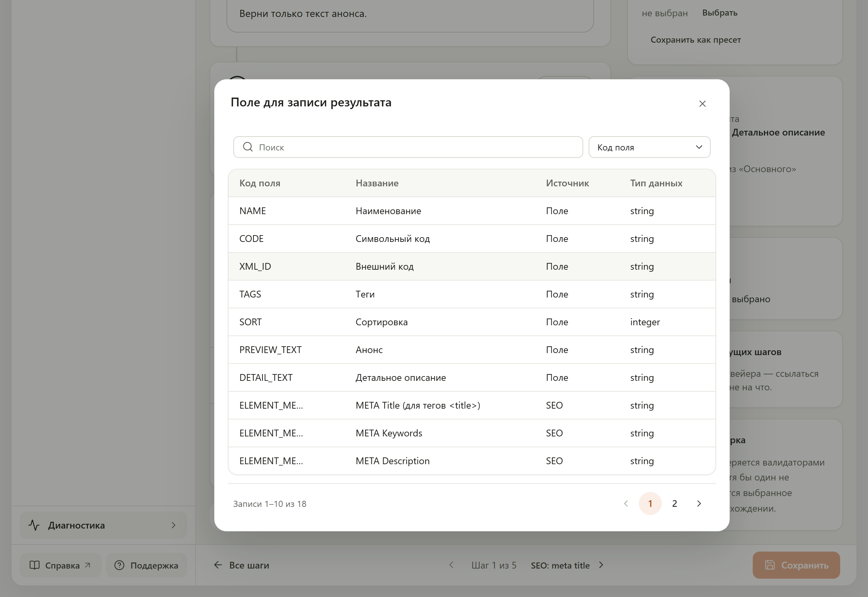
Task: Go to pagination page 2
Action: (x=674, y=503)
